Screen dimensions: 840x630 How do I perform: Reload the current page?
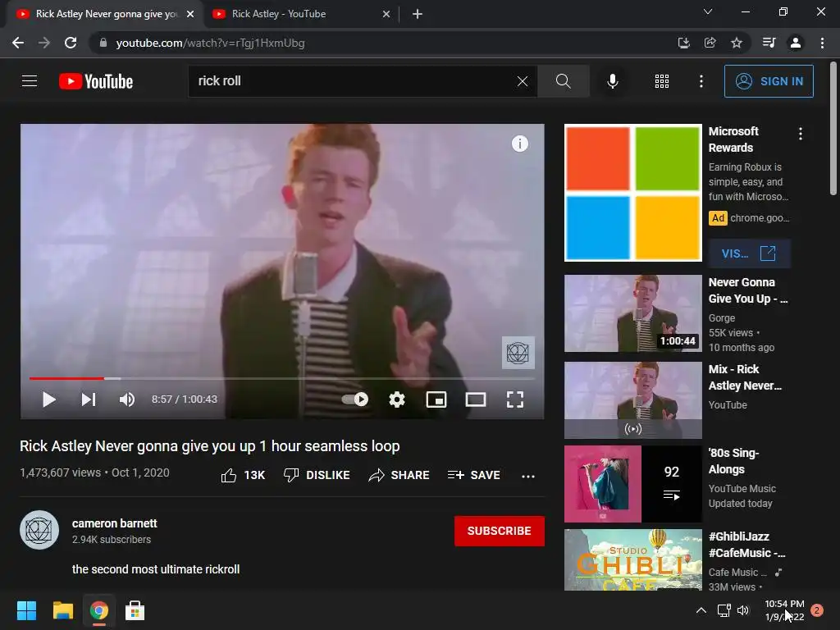71,43
